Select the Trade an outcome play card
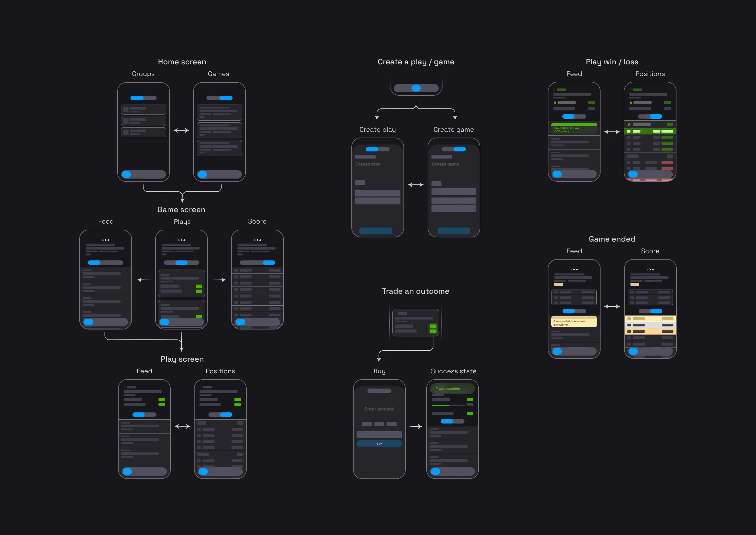This screenshot has width=756, height=535. [415, 323]
